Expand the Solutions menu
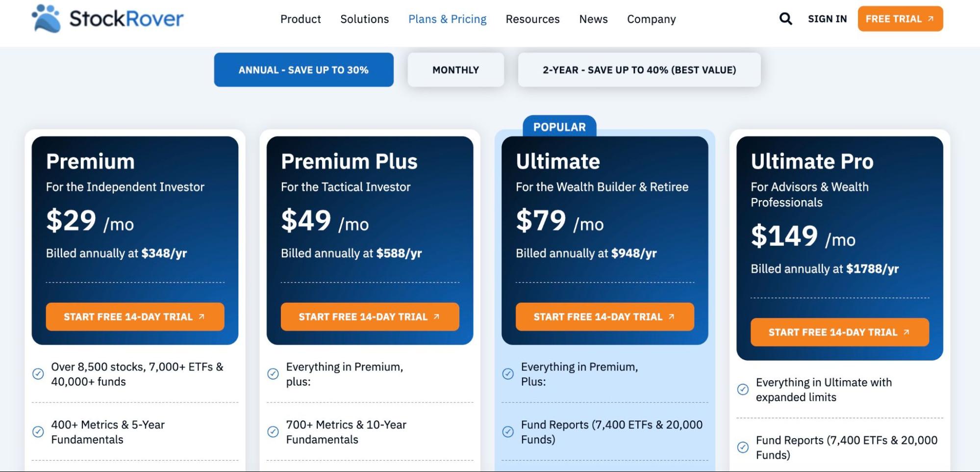 click(364, 19)
